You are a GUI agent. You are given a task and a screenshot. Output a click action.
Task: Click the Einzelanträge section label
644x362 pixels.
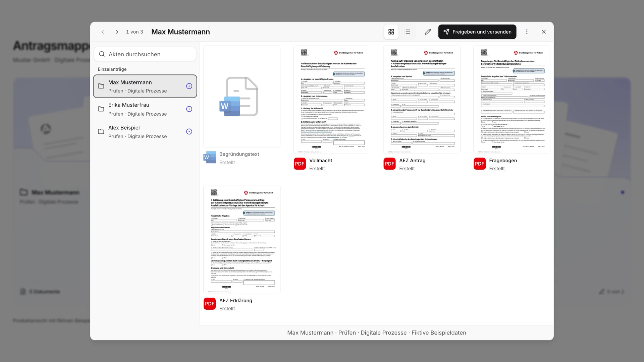pyautogui.click(x=112, y=69)
